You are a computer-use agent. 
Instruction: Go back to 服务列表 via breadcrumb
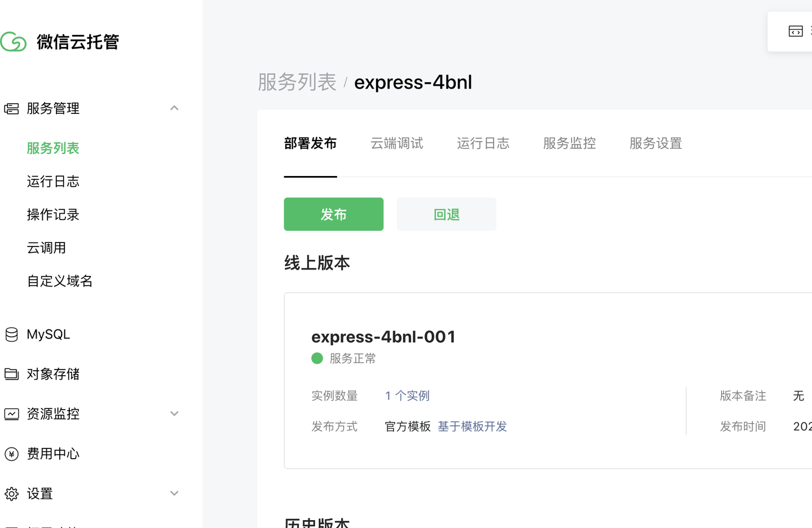[297, 82]
